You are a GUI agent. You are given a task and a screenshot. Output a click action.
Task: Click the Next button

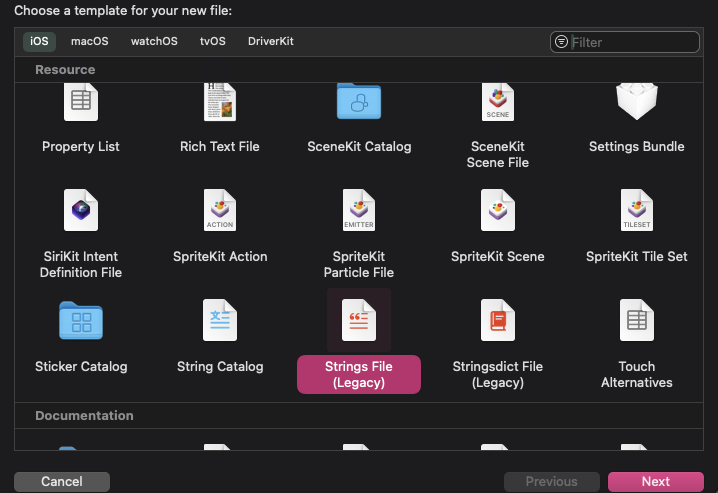click(x=656, y=482)
